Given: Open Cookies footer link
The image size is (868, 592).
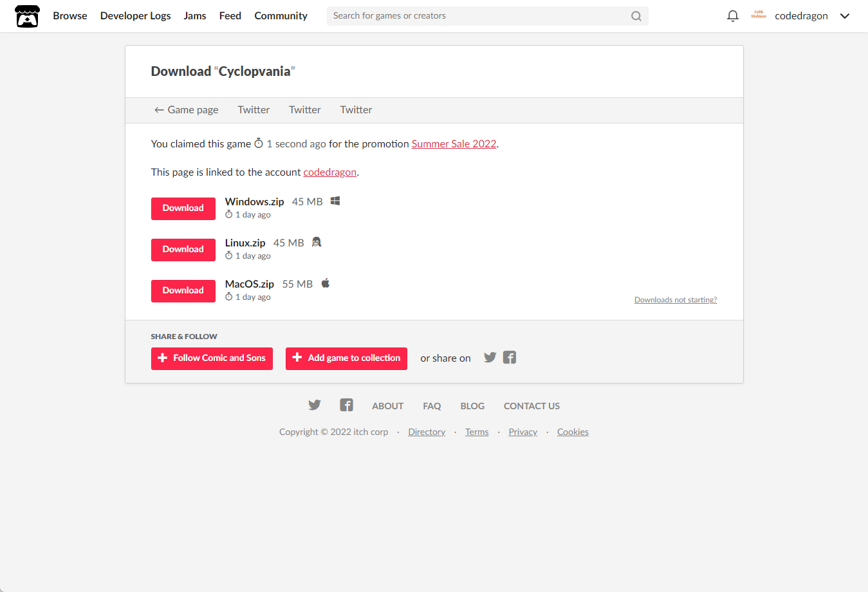Looking at the screenshot, I should click(x=573, y=432).
